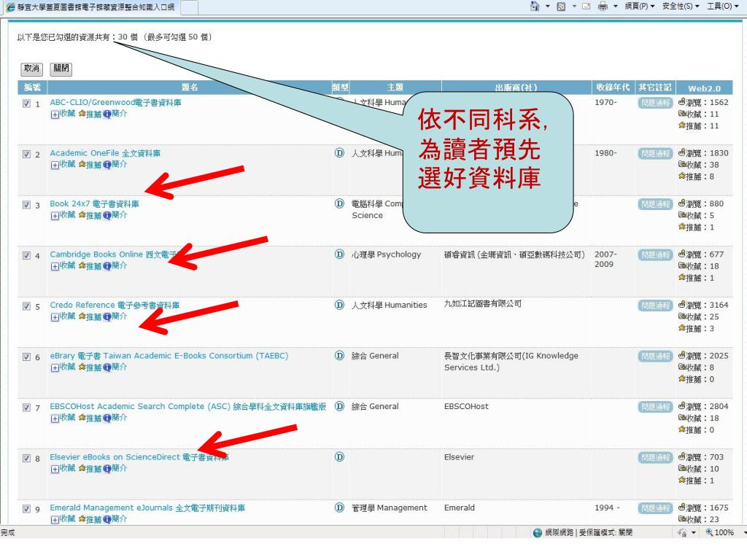Click the 出版商(社) column header
The width and height of the screenshot is (747, 560).
point(516,87)
